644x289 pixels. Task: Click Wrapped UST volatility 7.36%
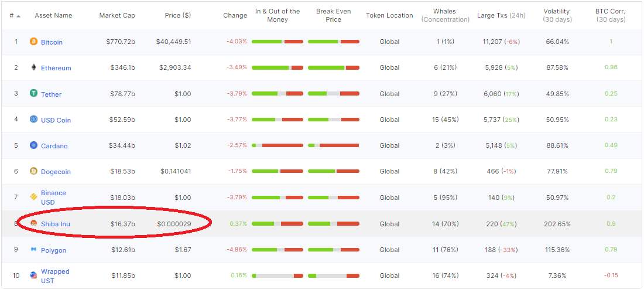pyautogui.click(x=557, y=276)
